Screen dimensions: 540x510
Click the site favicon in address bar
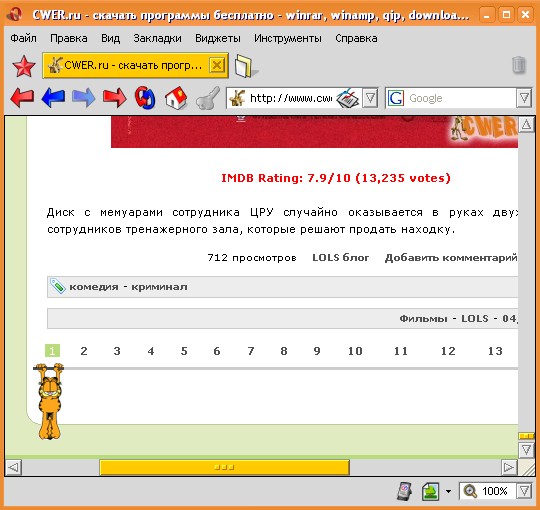coord(237,98)
